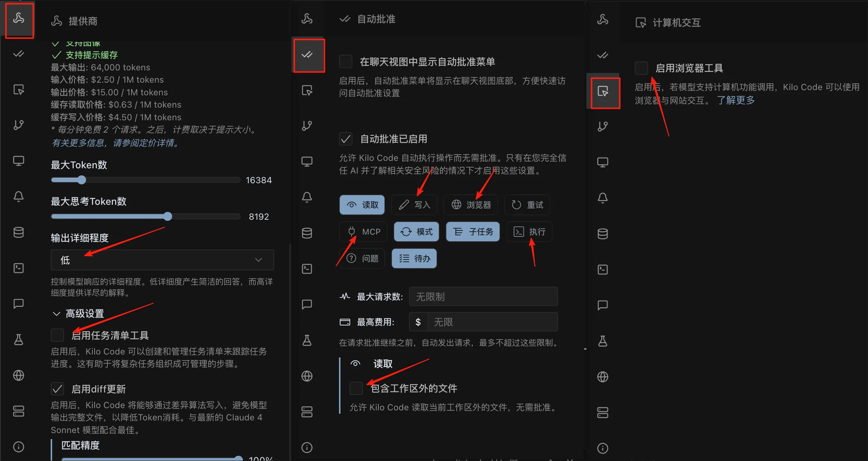The image size is (868, 461).
Task: Click monitor icon in the 自动批准 panel sidebar
Action: pyautogui.click(x=307, y=162)
